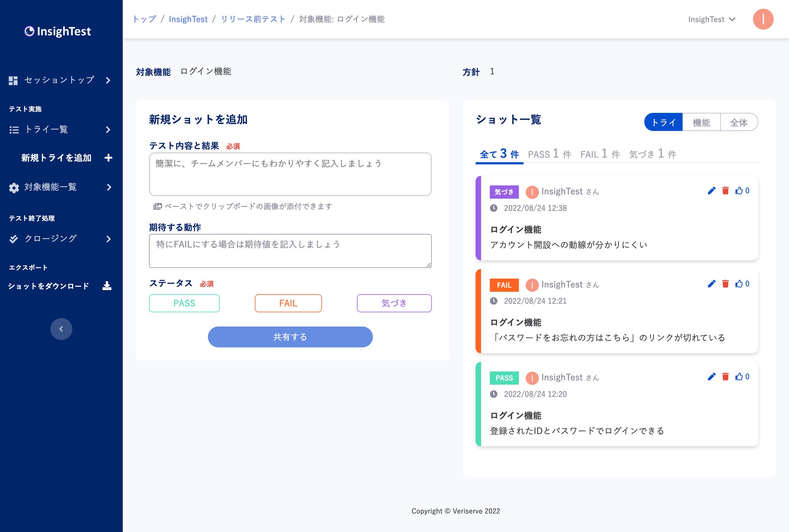Viewport: 789px width, 532px height.
Task: Expand the クロージング sidebar entry
Action: pyautogui.click(x=108, y=239)
